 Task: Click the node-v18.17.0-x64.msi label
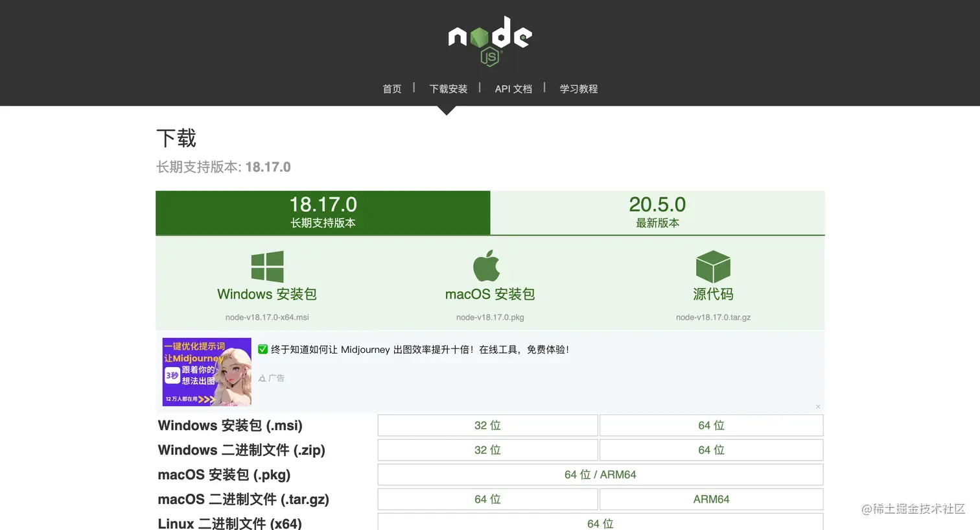(267, 317)
